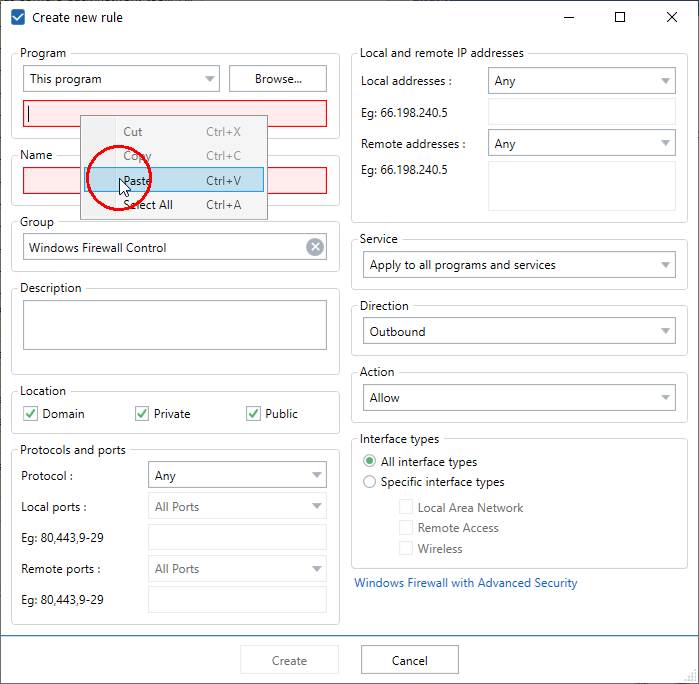The width and height of the screenshot is (699, 684).
Task: Open the Direction Outbound dropdown
Action: [x=517, y=332]
